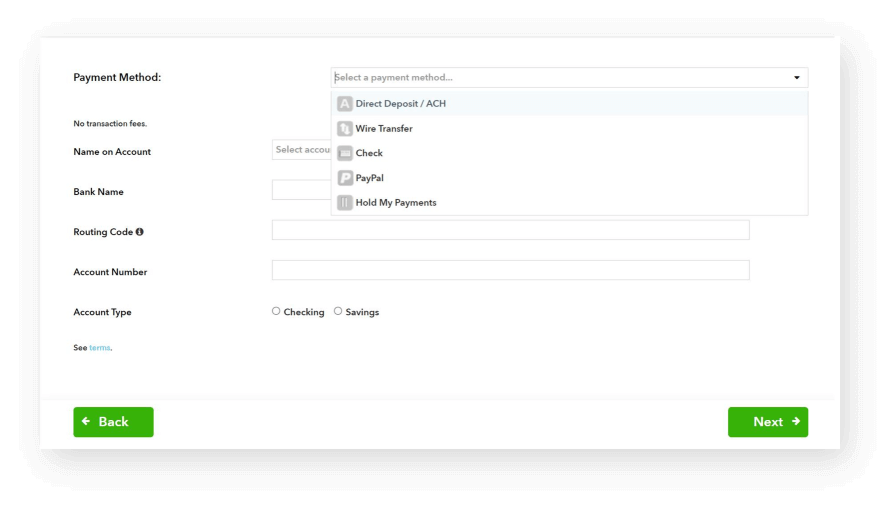896x509 pixels.
Task: Click the Hold My Payments pause icon
Action: 345,203
